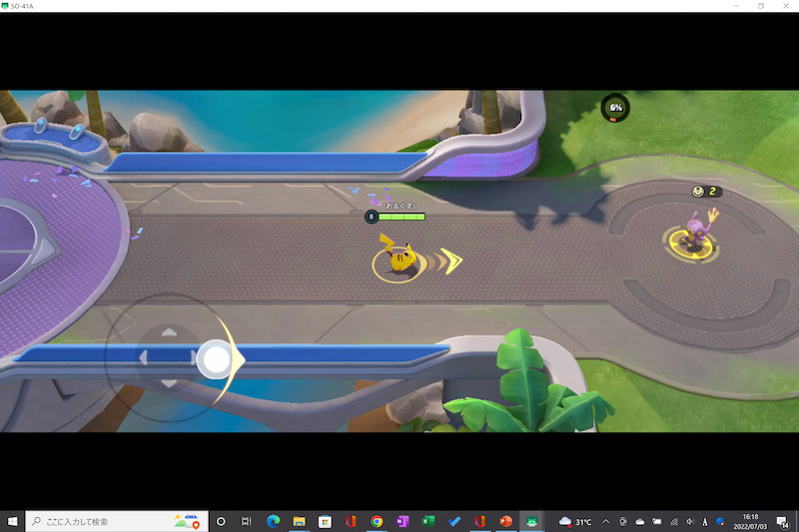Open Microsoft Edge from the taskbar

(273, 521)
